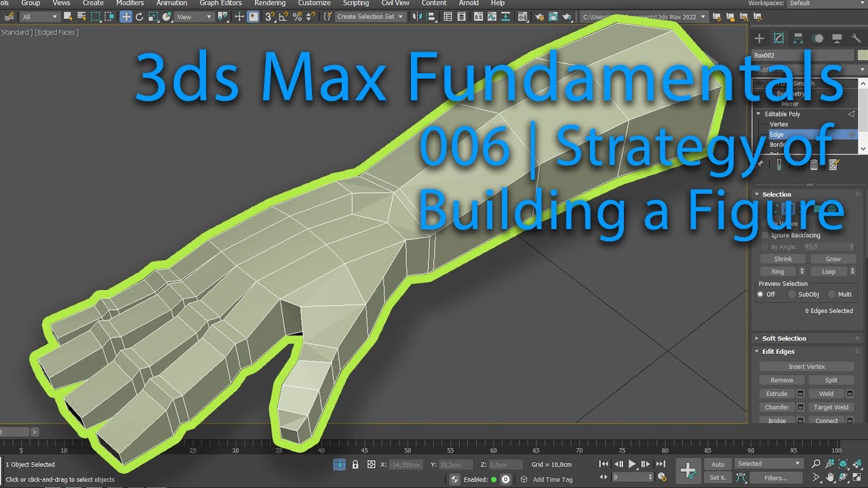Select Off radio under Preview Selection
868x488 pixels.
tap(760, 294)
